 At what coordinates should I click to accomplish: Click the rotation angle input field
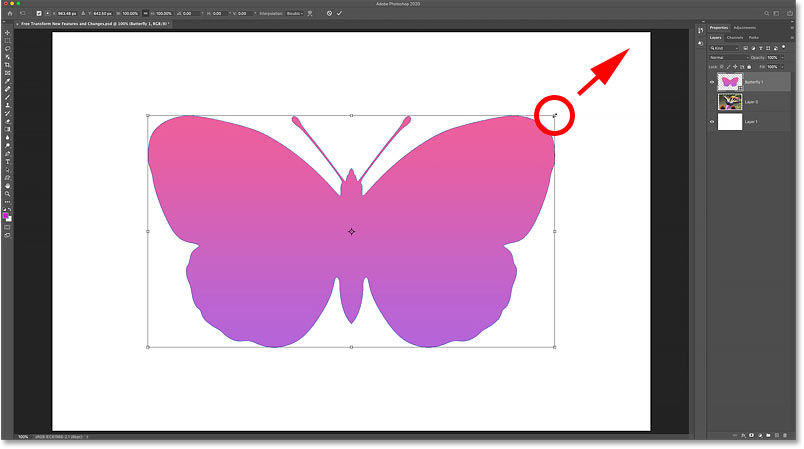[x=192, y=13]
